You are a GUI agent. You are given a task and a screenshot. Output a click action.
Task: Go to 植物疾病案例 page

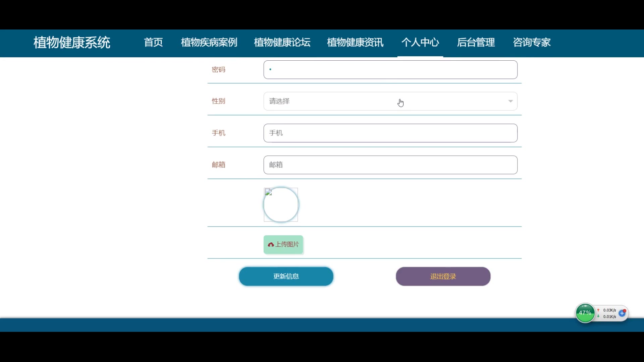pyautogui.click(x=209, y=43)
